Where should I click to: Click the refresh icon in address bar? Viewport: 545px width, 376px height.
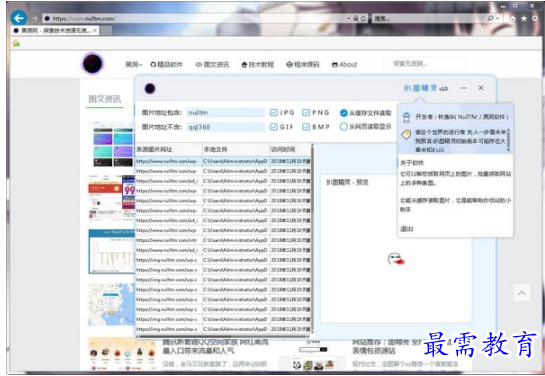(x=364, y=18)
